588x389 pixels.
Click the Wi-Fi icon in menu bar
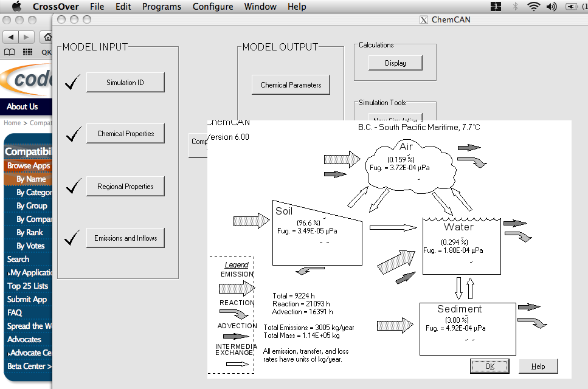[533, 7]
